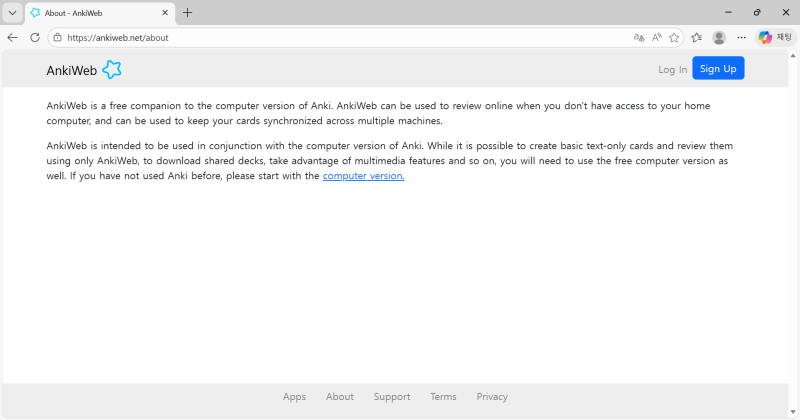Viewport: 800px width, 420px height.
Task: View site information via the lock icon
Action: (x=58, y=37)
